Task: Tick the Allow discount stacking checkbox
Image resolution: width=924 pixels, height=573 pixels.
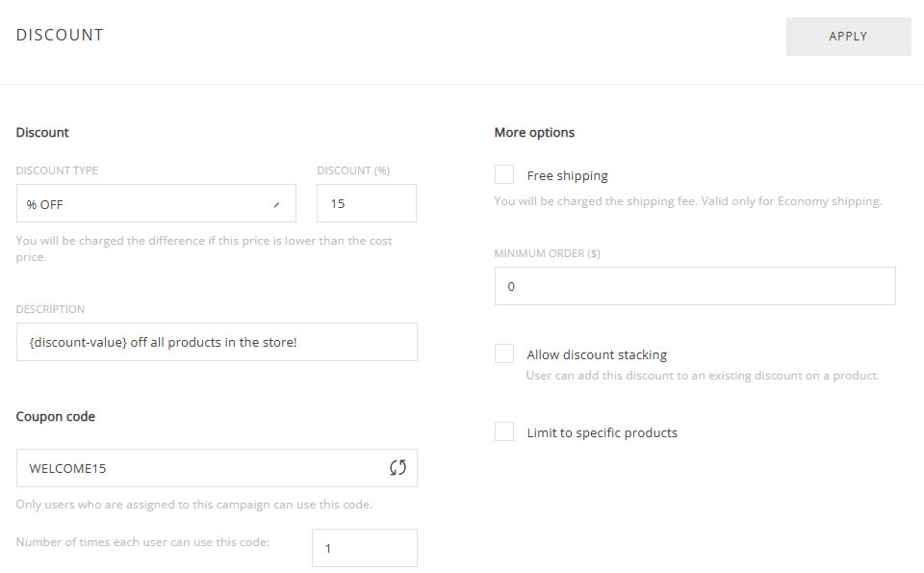Action: [x=504, y=354]
